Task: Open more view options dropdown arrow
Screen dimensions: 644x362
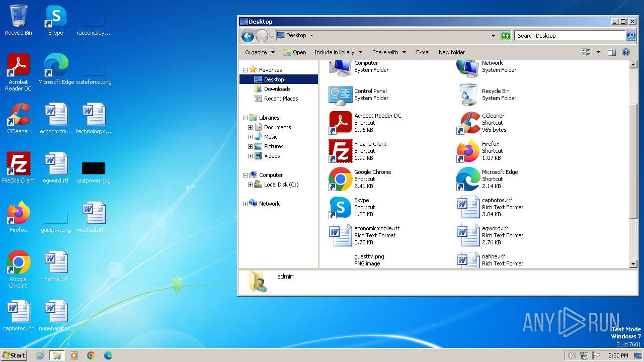Action: (x=598, y=52)
